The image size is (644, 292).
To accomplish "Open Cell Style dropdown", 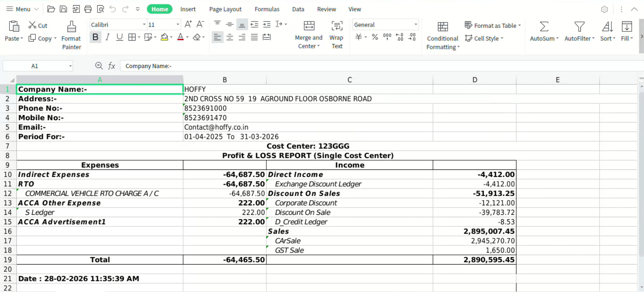I will tap(484, 38).
